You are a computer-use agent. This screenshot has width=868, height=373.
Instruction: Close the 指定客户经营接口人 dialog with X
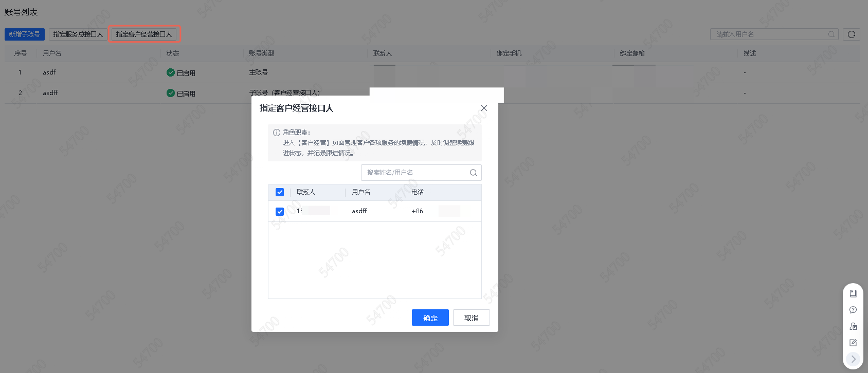pyautogui.click(x=484, y=108)
